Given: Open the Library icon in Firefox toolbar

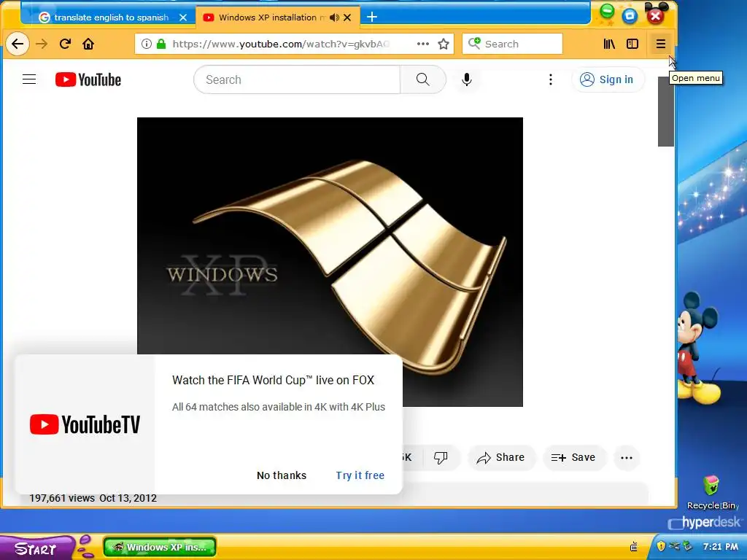Looking at the screenshot, I should [x=609, y=44].
